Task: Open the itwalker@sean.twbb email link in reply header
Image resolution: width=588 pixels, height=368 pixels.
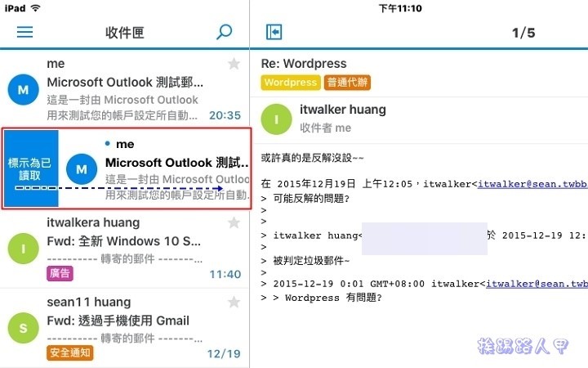Action: [x=532, y=184]
